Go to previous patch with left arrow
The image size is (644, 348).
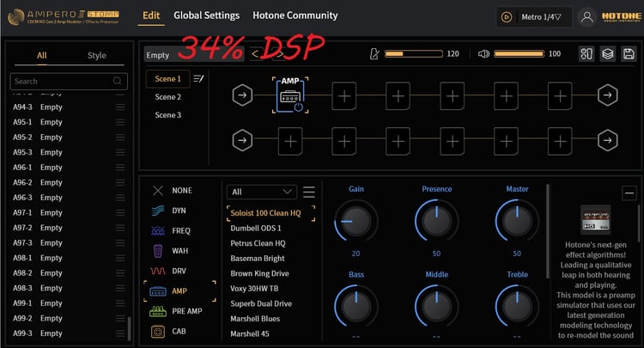(255, 54)
